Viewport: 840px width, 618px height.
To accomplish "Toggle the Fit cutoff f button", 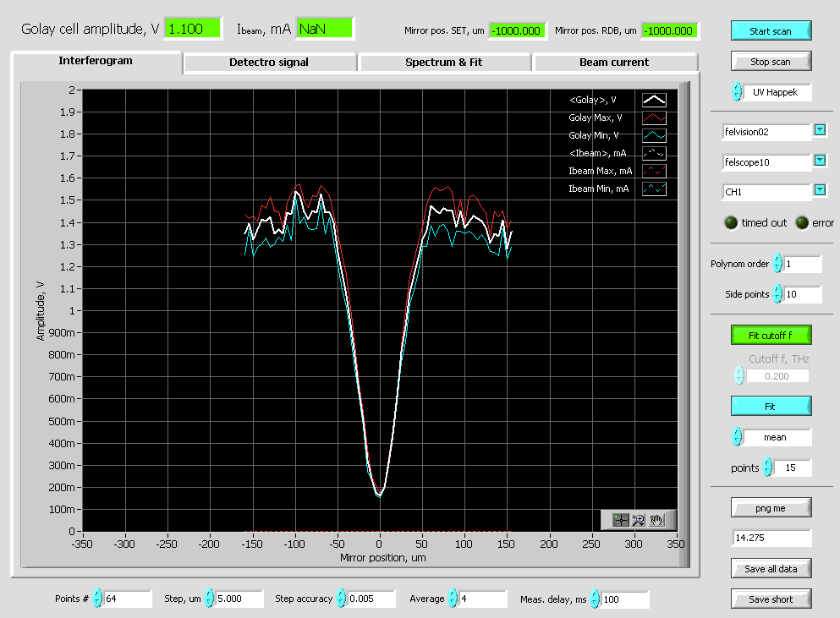I will (771, 336).
